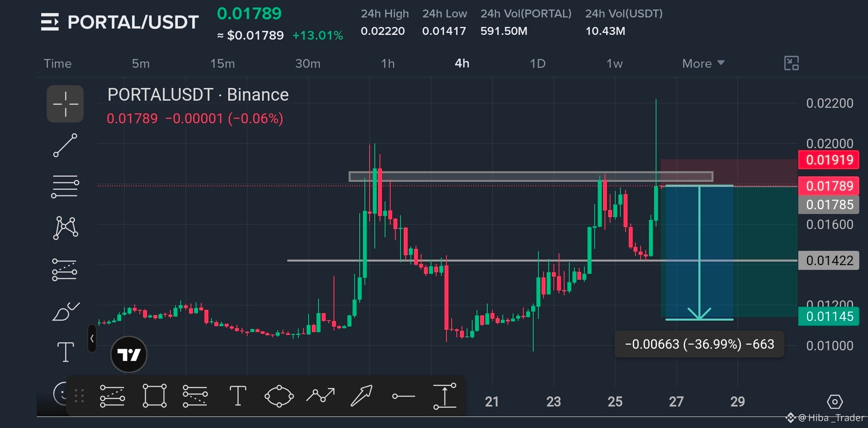Click the grey 0.01785 price label
The height and width of the screenshot is (428, 868).
click(829, 204)
